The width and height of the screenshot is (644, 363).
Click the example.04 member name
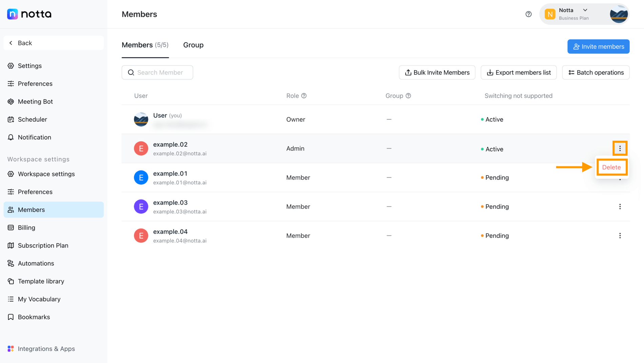[x=170, y=232]
